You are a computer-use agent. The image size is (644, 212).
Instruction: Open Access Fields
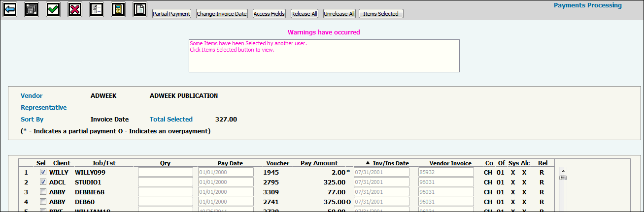269,14
